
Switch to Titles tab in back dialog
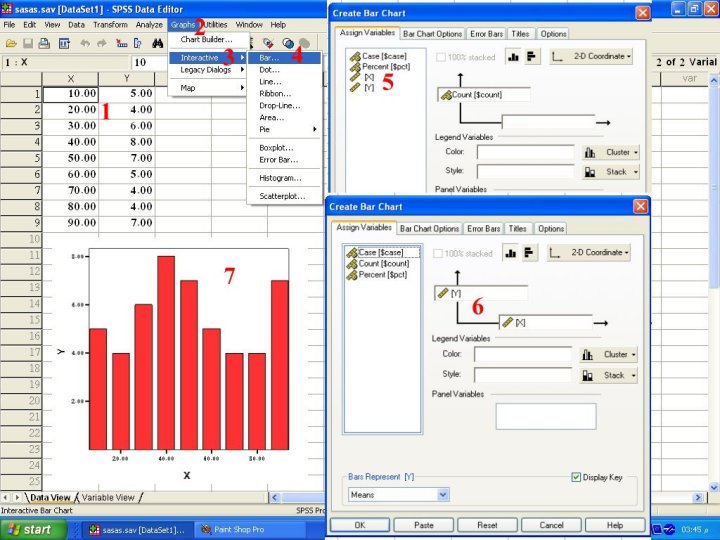[x=520, y=34]
